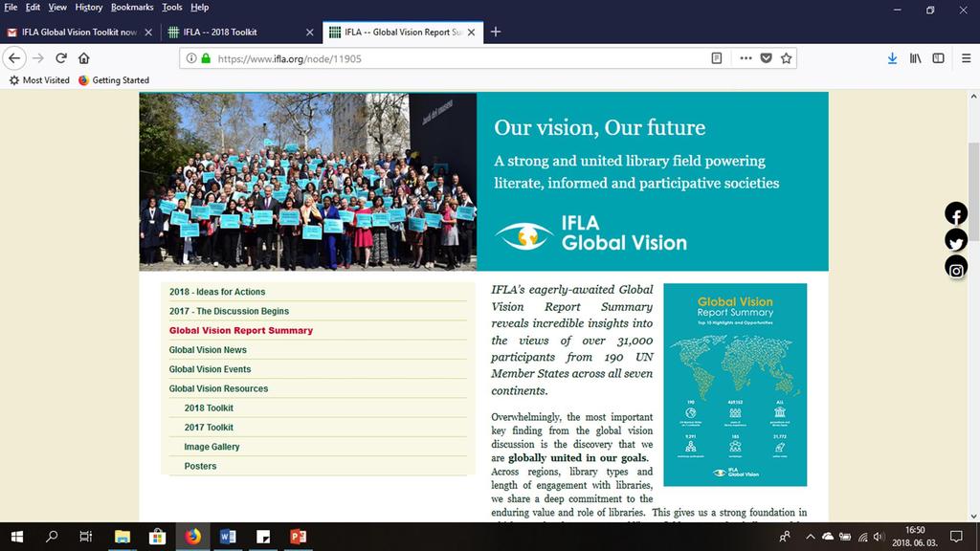
Task: Open Sticky Notes from the taskbar
Action: [x=263, y=537]
